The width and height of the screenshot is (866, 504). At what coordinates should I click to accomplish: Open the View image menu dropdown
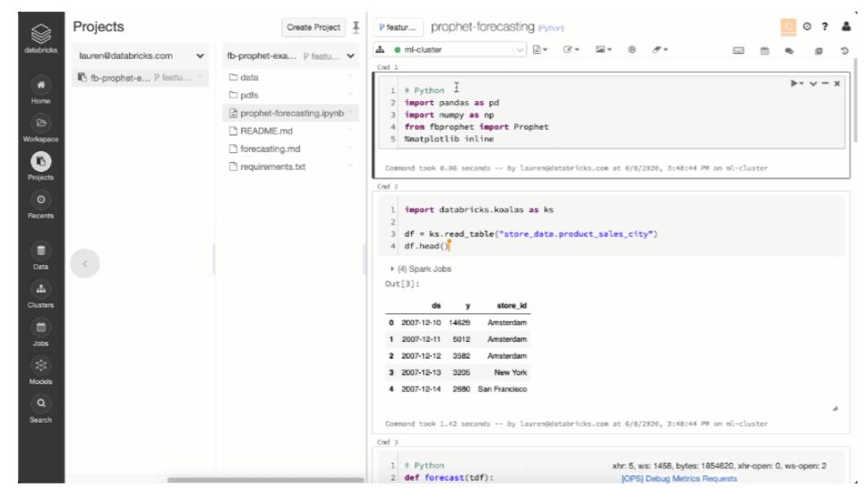tap(603, 49)
